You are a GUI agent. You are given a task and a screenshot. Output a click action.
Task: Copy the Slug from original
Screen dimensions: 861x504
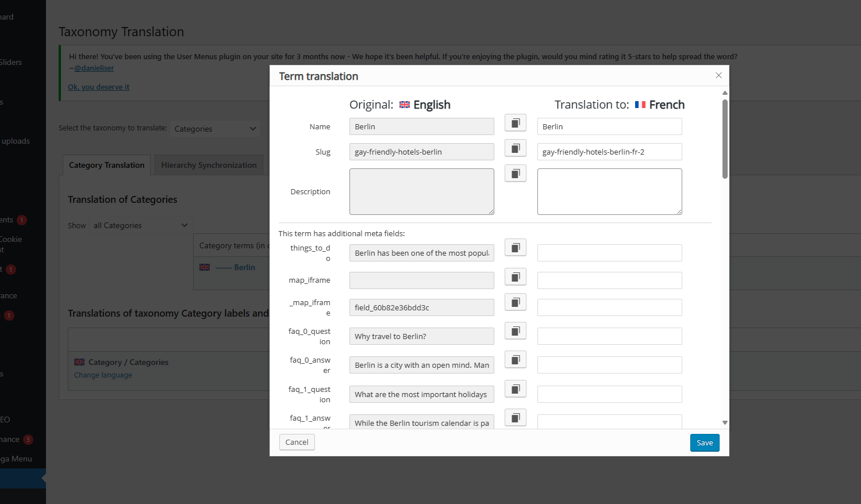point(516,148)
